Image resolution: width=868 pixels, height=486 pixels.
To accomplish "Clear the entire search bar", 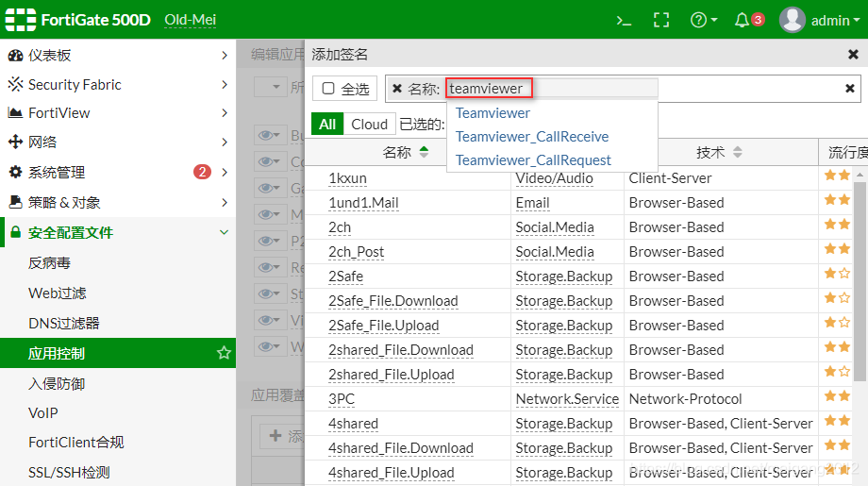I will pyautogui.click(x=850, y=89).
